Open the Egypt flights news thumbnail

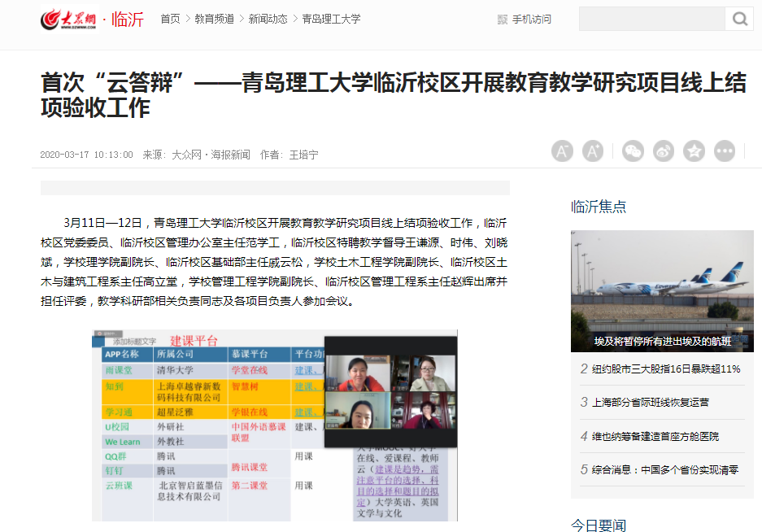662,291
